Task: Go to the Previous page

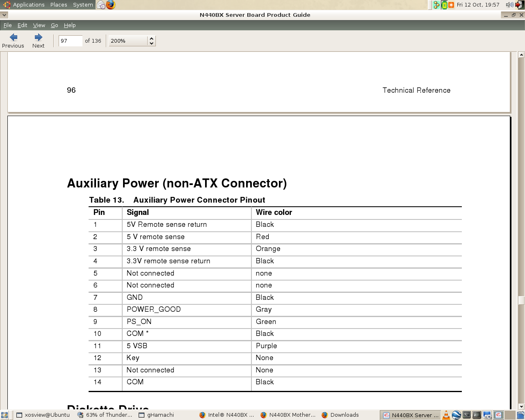Action: (x=13, y=41)
